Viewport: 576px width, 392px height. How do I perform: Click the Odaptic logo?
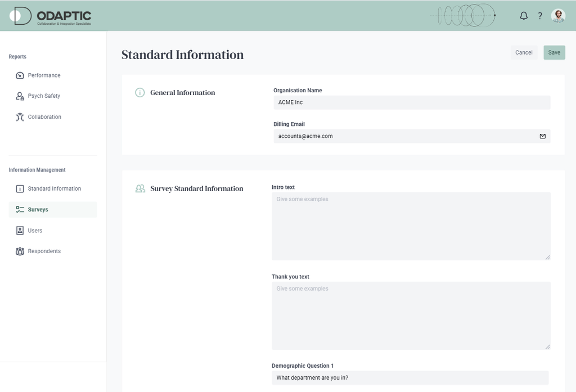pyautogui.click(x=50, y=16)
